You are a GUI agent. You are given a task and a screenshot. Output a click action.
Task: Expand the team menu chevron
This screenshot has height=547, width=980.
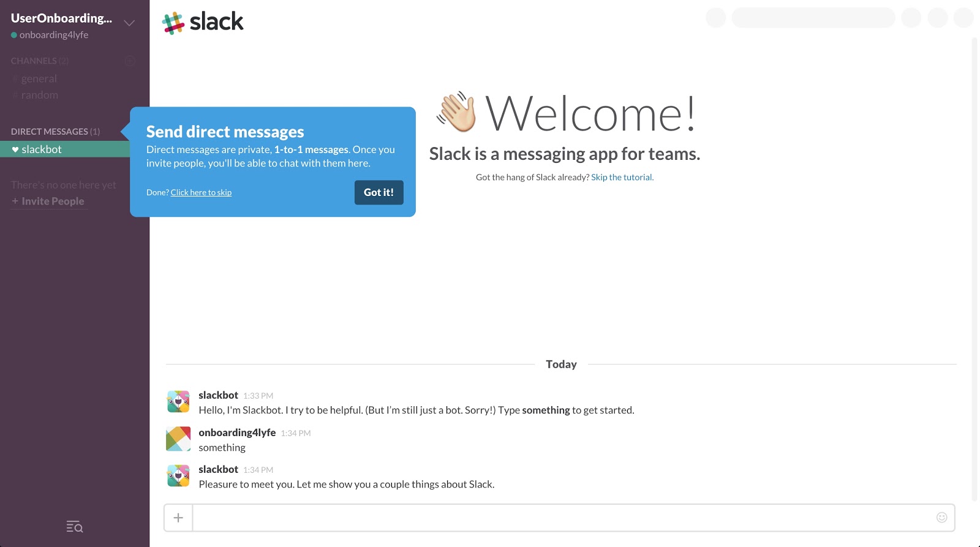click(x=129, y=23)
